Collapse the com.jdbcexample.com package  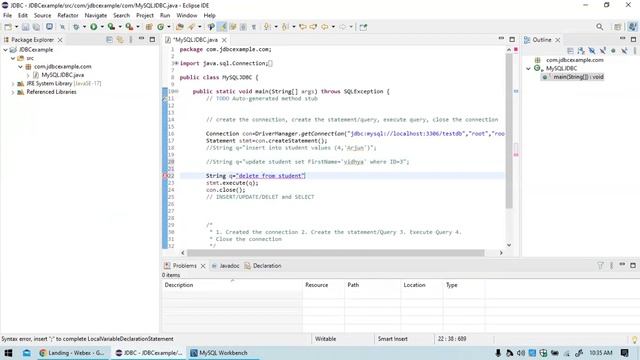[20, 67]
